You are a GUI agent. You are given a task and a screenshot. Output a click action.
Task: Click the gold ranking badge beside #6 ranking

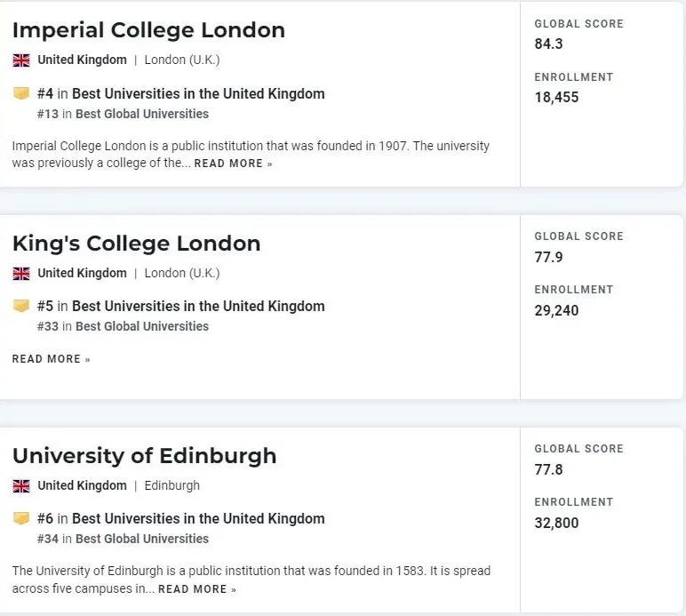[21, 518]
